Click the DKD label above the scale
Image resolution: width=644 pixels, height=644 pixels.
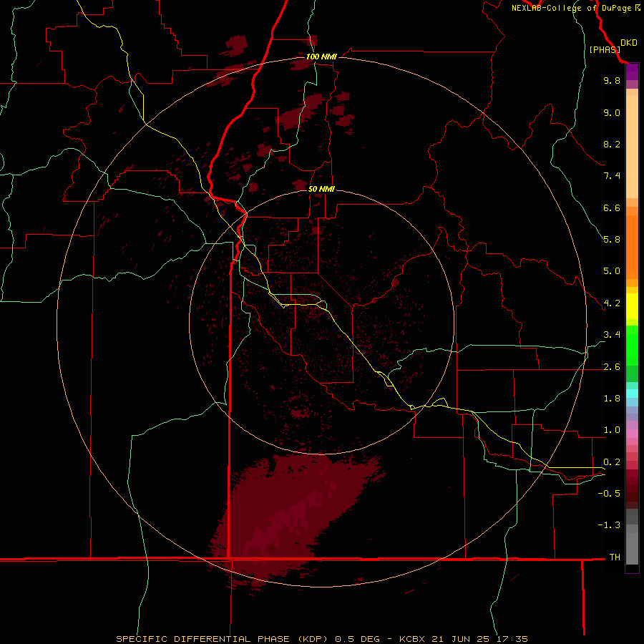(629, 43)
